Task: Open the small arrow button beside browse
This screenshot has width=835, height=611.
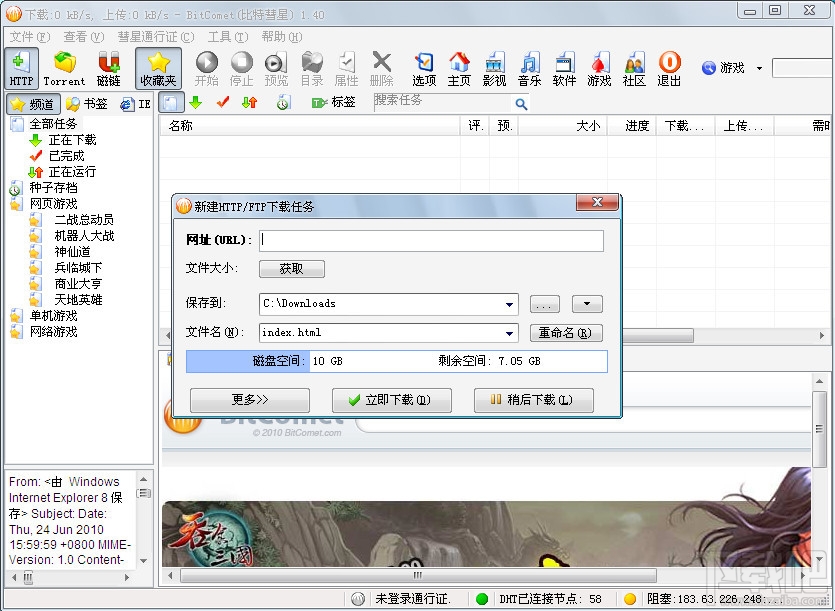Action: click(x=587, y=304)
